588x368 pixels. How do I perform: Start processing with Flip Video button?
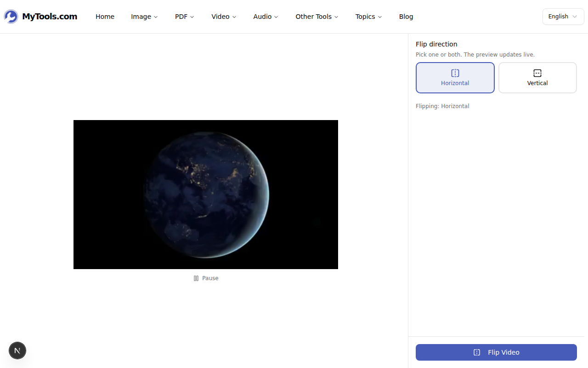pyautogui.click(x=496, y=352)
